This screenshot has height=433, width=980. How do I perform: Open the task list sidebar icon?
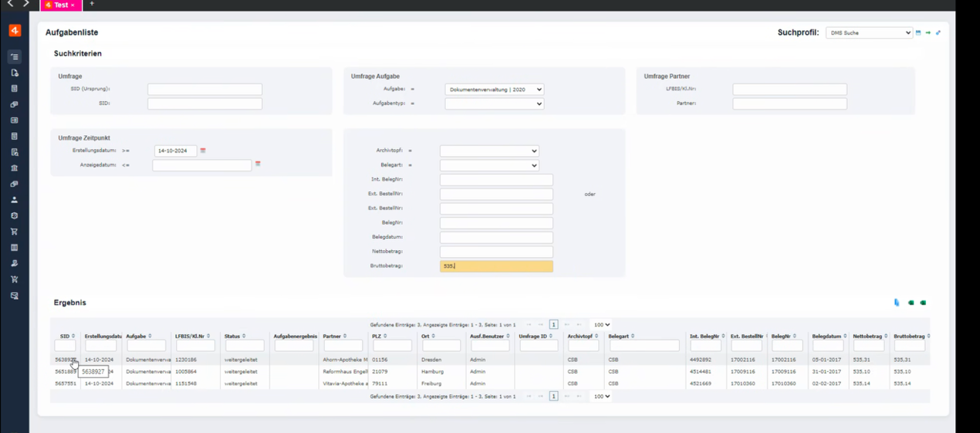(15, 56)
